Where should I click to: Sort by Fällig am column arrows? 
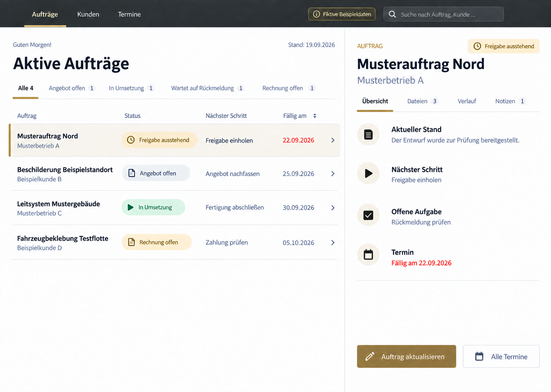(x=315, y=116)
